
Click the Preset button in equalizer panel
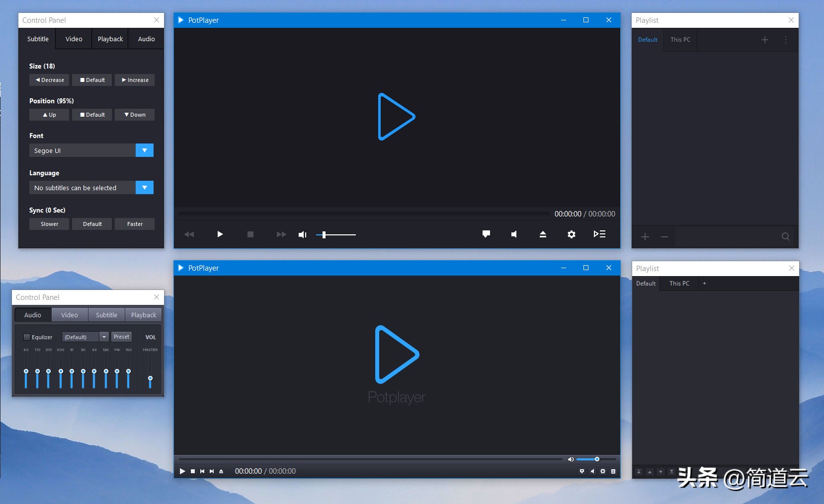[121, 337]
